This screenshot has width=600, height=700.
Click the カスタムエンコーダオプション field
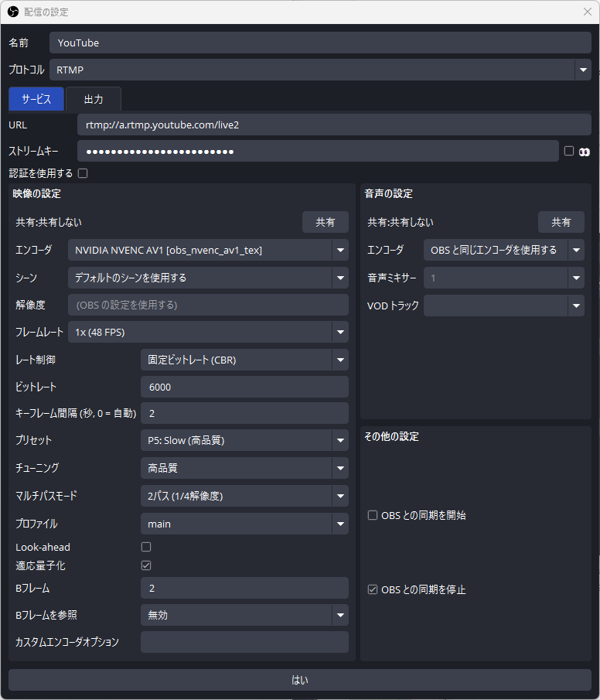tap(244, 642)
